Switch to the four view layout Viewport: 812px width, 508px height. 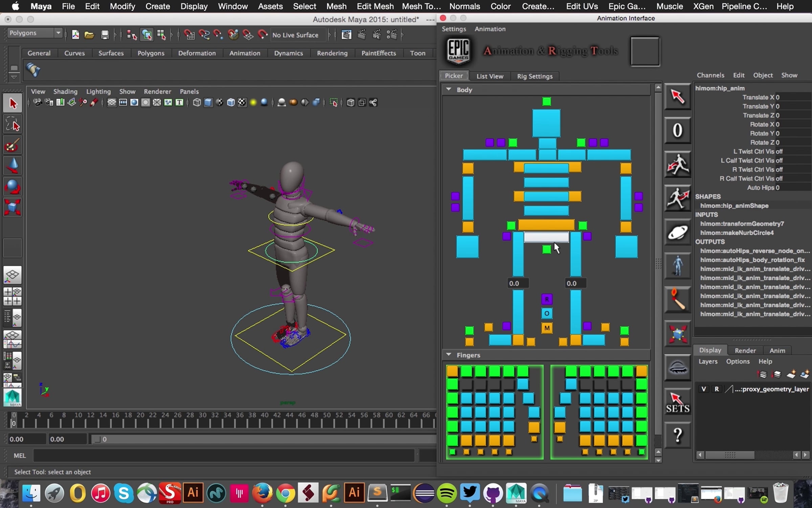click(x=13, y=296)
